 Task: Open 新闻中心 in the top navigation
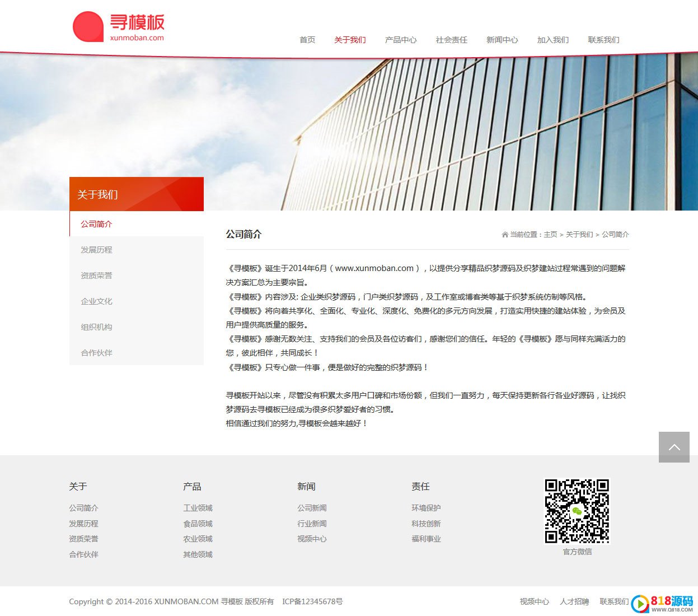[x=502, y=40]
